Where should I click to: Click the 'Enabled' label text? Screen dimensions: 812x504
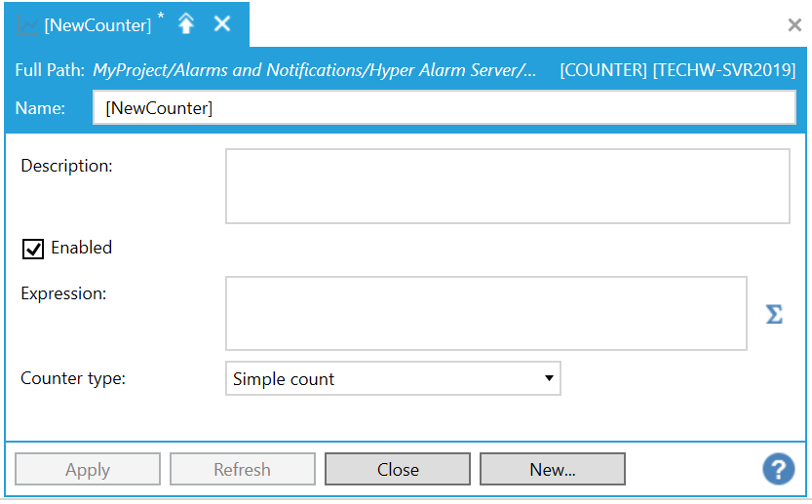(x=81, y=248)
